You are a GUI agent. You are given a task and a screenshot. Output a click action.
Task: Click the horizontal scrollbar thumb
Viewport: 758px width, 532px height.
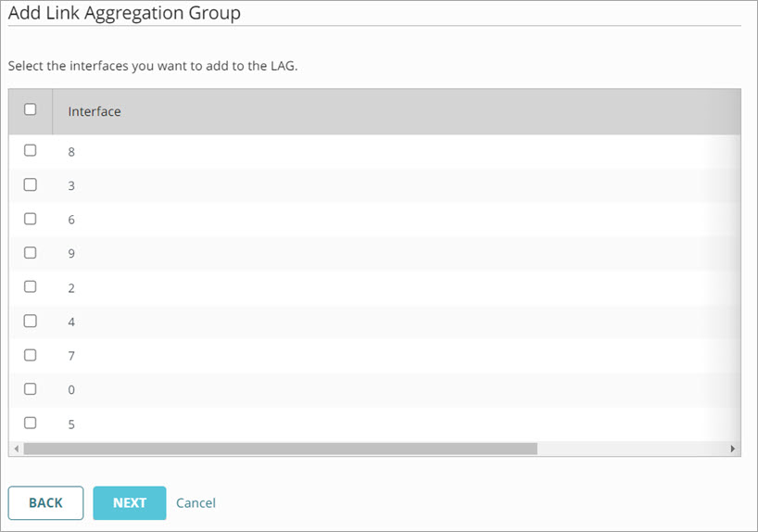(280, 449)
